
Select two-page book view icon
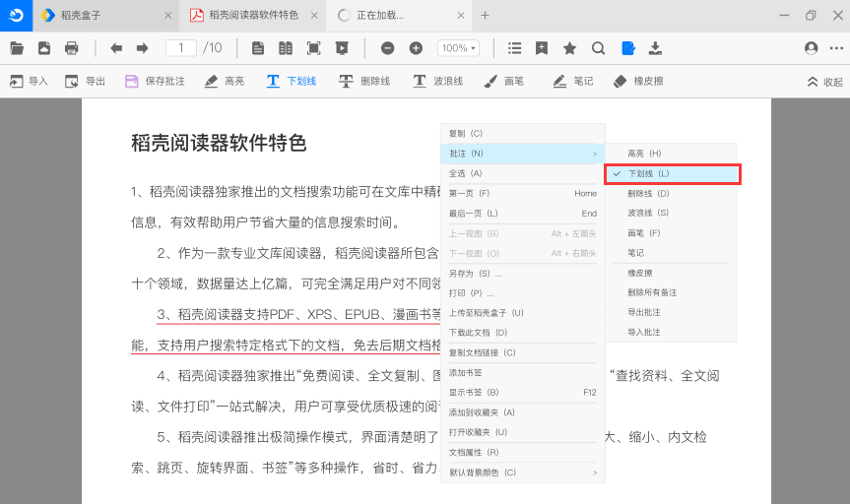coord(286,48)
